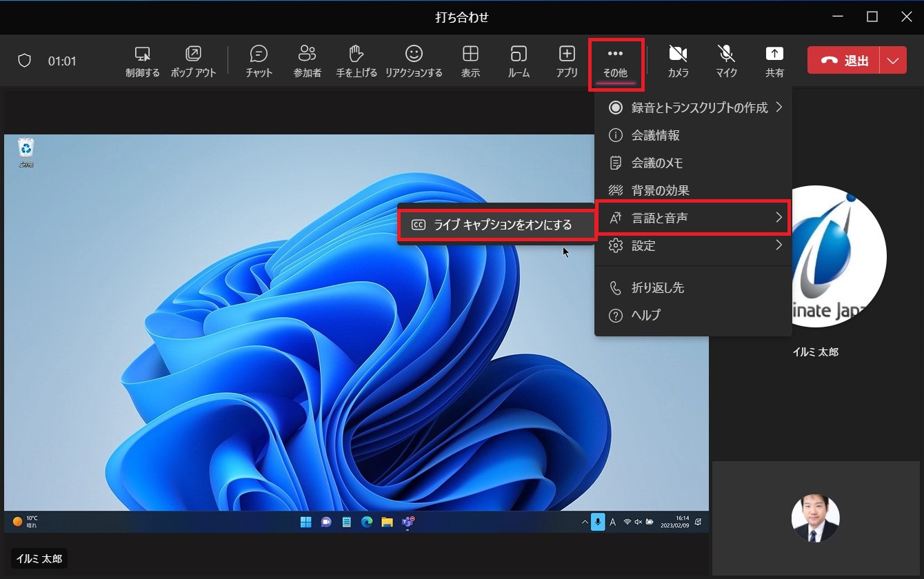Close the その他 more actions menu
The height and width of the screenshot is (579, 924).
(x=616, y=63)
